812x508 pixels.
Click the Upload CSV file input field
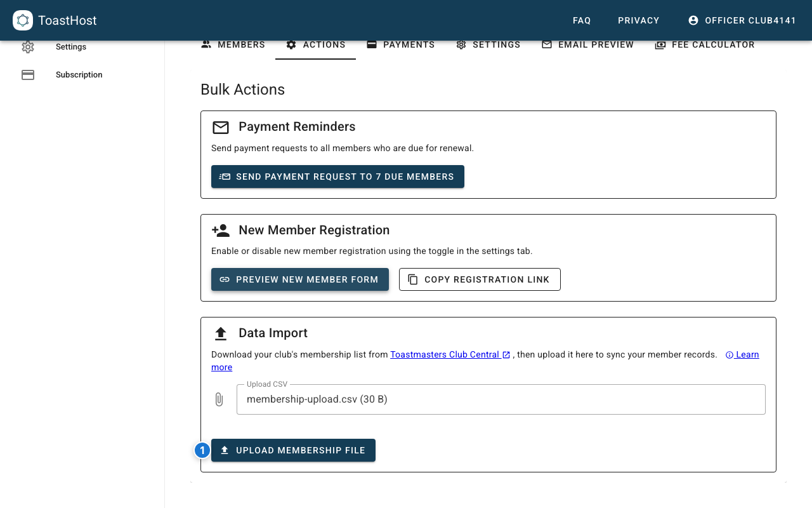click(x=501, y=399)
